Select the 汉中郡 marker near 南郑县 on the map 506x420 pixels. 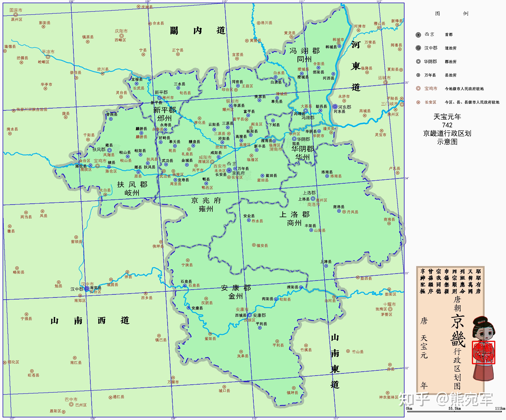(87, 288)
